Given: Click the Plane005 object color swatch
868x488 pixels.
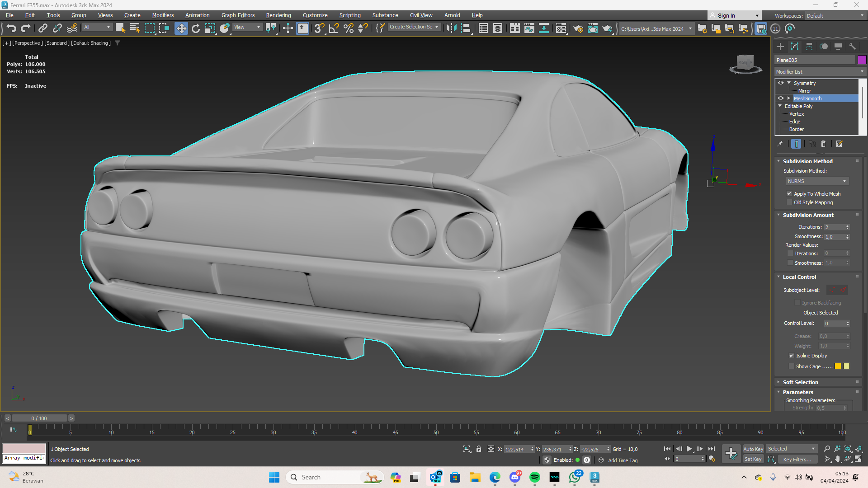Looking at the screenshot, I should coord(862,60).
